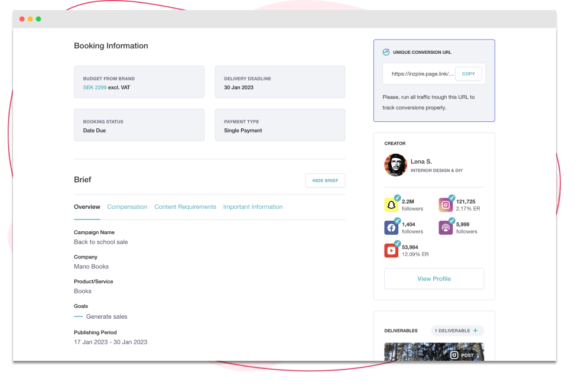This screenshot has height=388, width=588.
Task: Click the Facebook icon with 1,404 followers
Action: pos(391,228)
